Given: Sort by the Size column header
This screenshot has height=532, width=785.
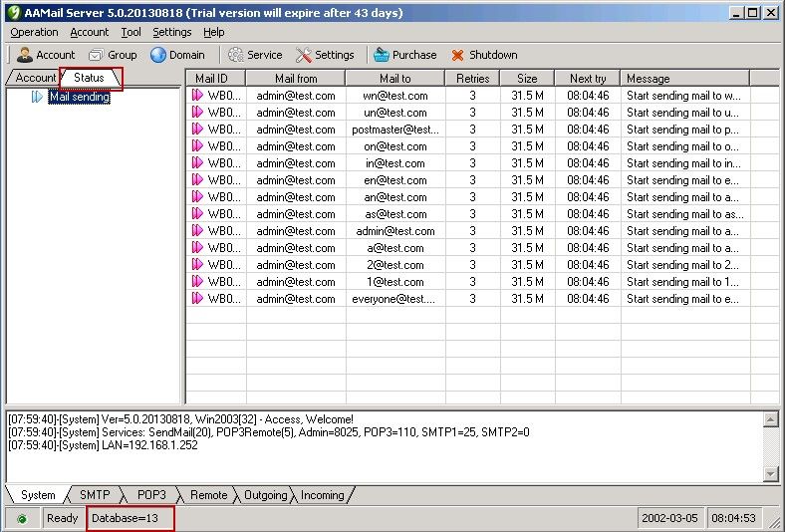Looking at the screenshot, I should [527, 79].
